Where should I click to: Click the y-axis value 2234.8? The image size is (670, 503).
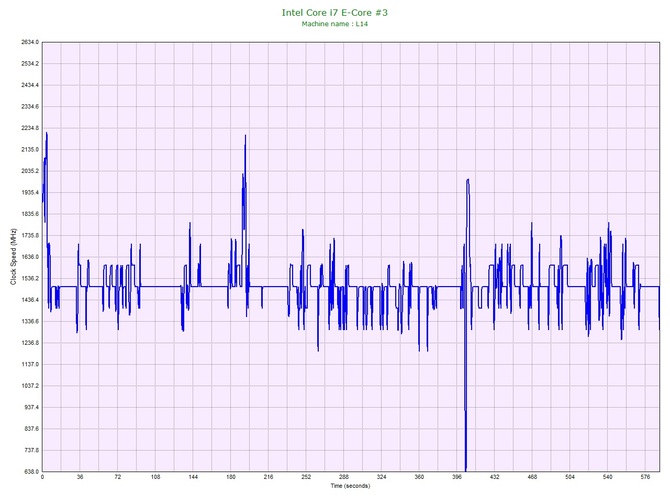tap(30, 128)
